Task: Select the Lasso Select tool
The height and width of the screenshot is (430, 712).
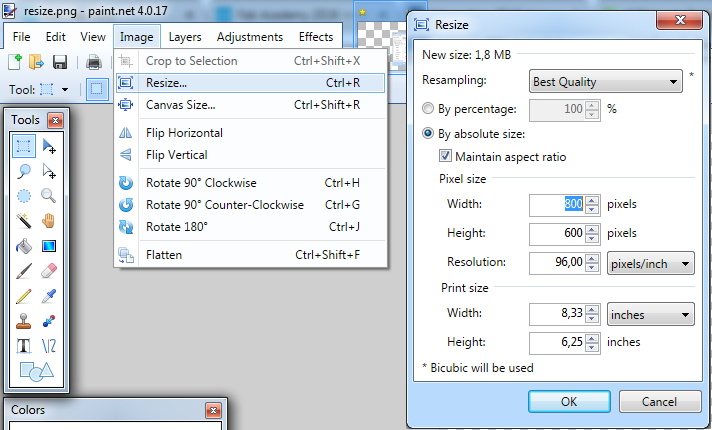Action: click(x=24, y=171)
